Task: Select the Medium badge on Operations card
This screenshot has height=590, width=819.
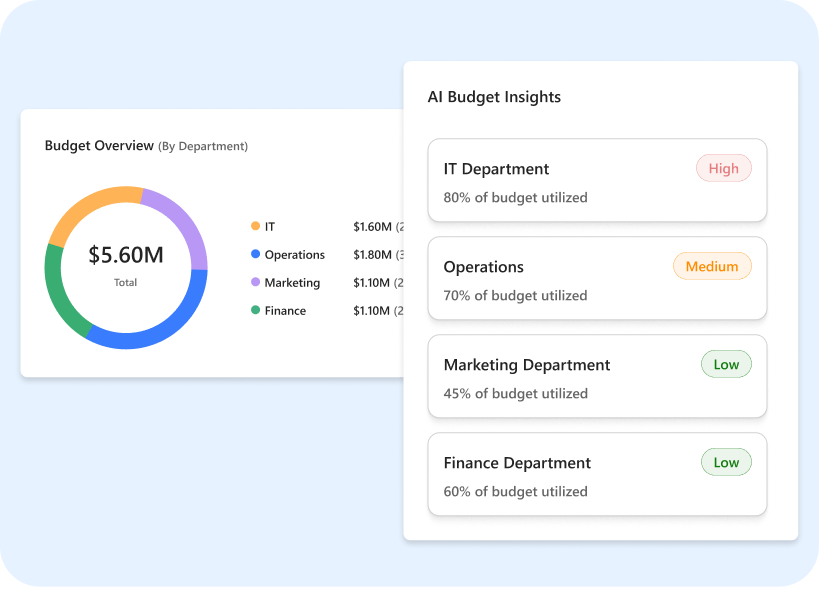Action: coord(712,266)
